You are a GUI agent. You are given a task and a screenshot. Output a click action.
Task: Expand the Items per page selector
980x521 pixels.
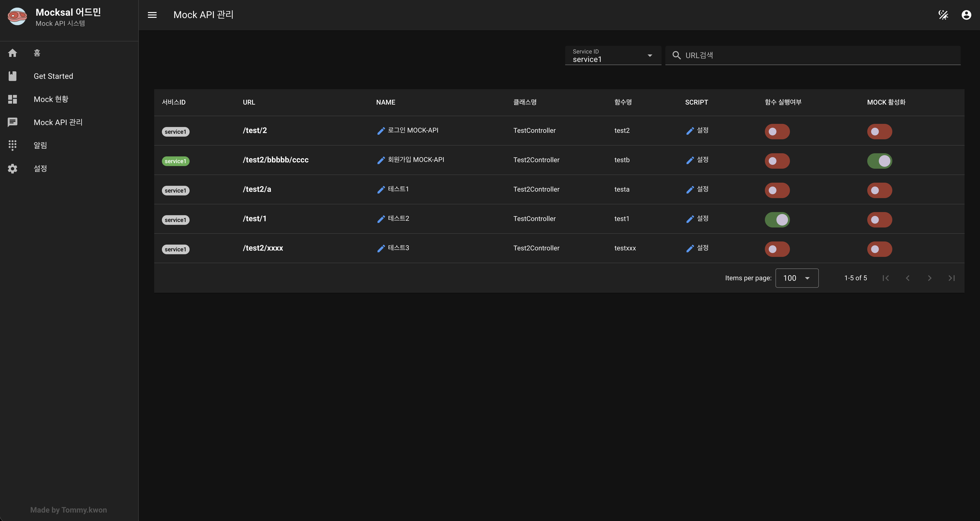[797, 278]
